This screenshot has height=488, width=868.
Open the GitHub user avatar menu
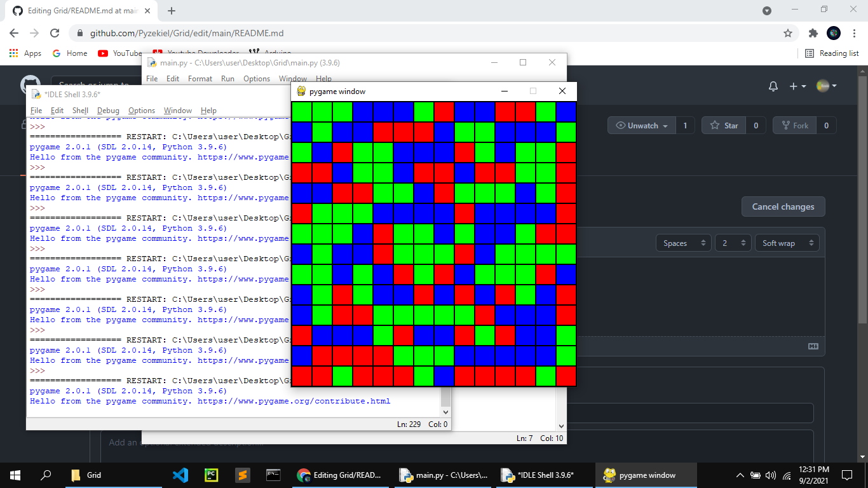coord(827,86)
